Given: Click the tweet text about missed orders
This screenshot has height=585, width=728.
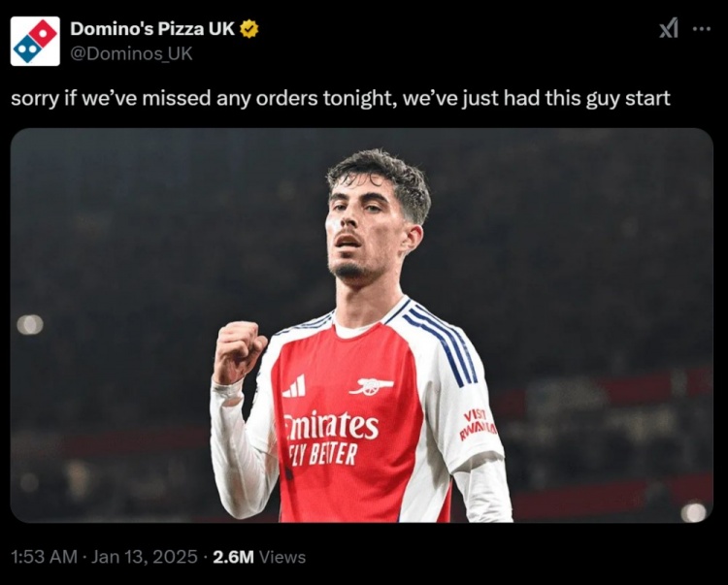Looking at the screenshot, I should click(x=340, y=98).
